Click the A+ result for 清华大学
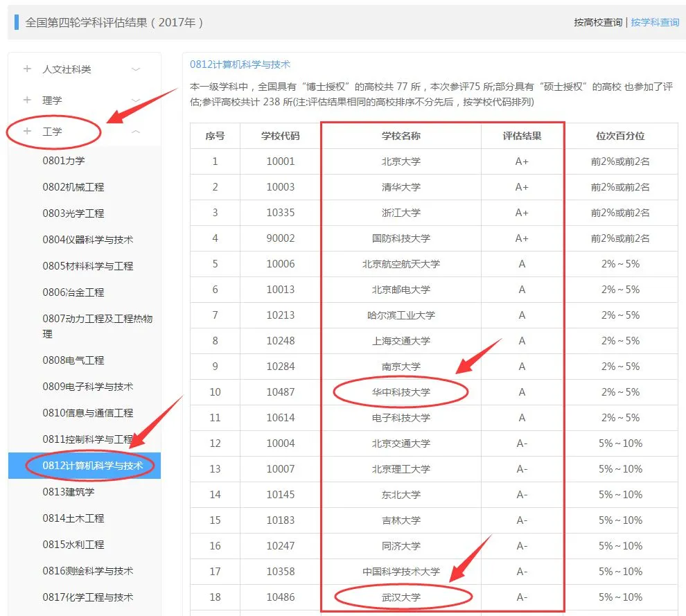The image size is (686, 616). [x=522, y=187]
